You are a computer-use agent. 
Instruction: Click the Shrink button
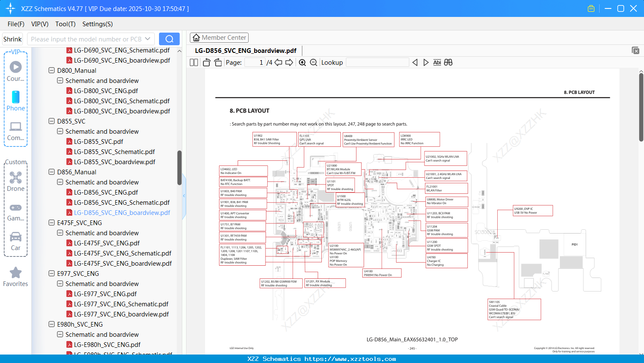(x=12, y=38)
